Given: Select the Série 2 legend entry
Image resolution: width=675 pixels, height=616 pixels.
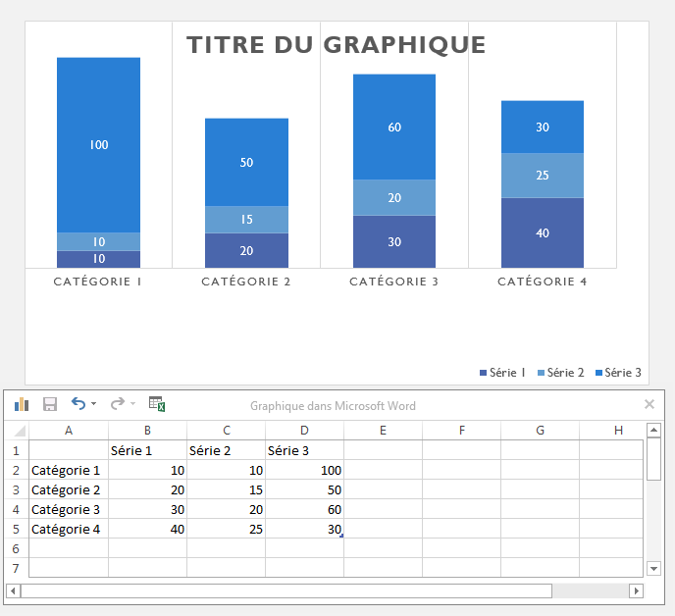Looking at the screenshot, I should [x=560, y=373].
